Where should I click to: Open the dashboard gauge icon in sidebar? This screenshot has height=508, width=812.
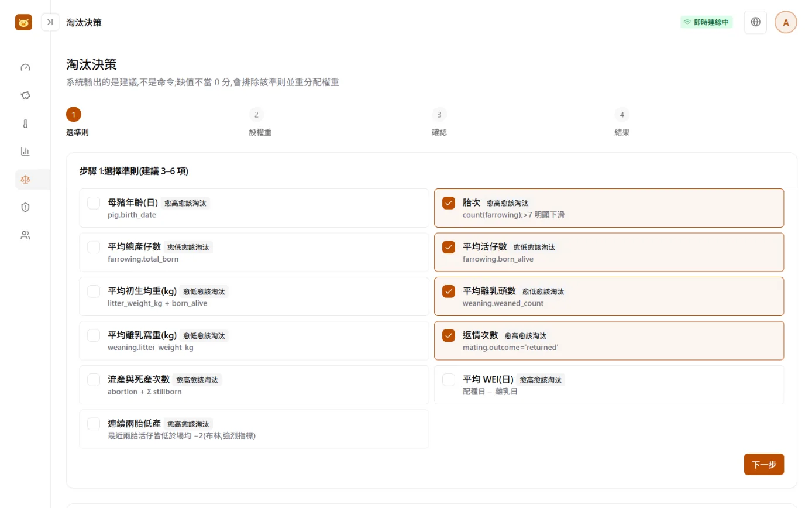pos(25,68)
